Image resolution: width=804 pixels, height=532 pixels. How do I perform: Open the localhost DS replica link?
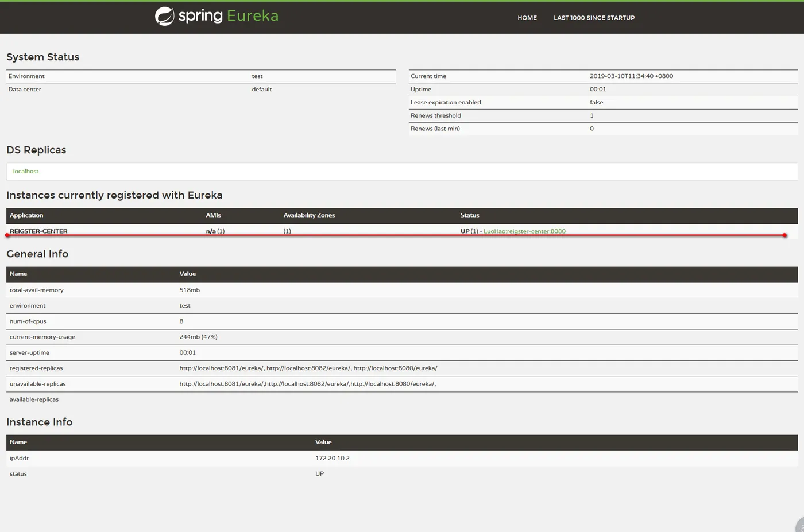(26, 171)
